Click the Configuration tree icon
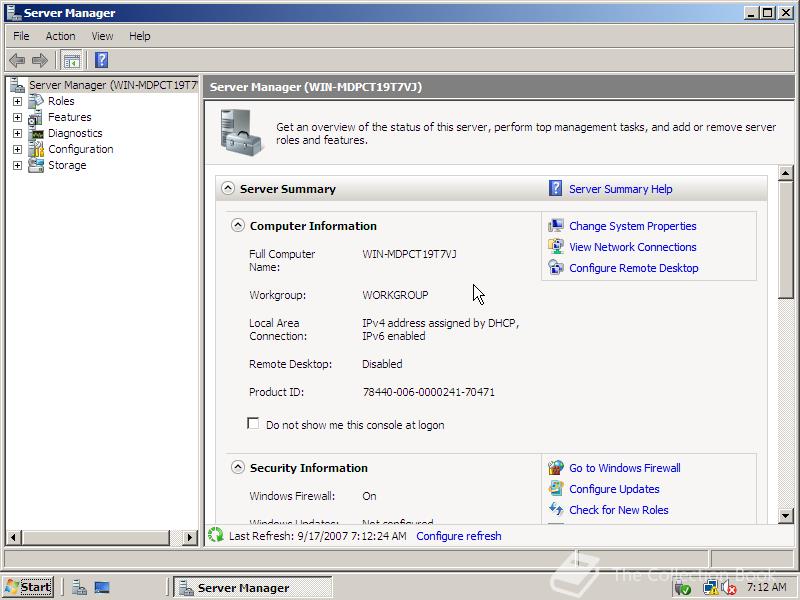Image resolution: width=800 pixels, height=600 pixels. click(36, 149)
